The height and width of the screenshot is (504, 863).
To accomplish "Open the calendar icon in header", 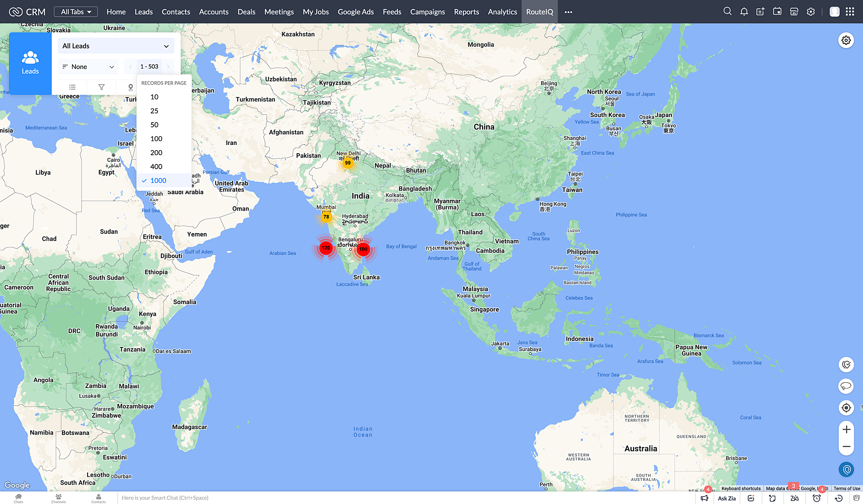I will (777, 12).
